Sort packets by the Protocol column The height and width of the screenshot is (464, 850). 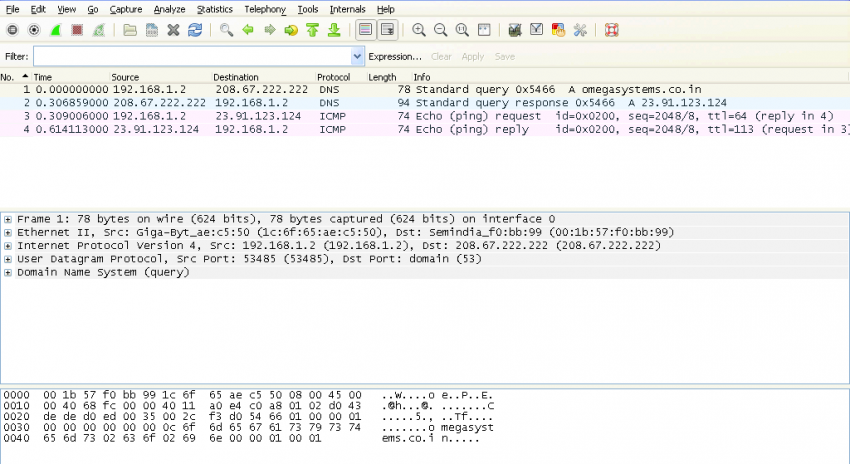333,77
